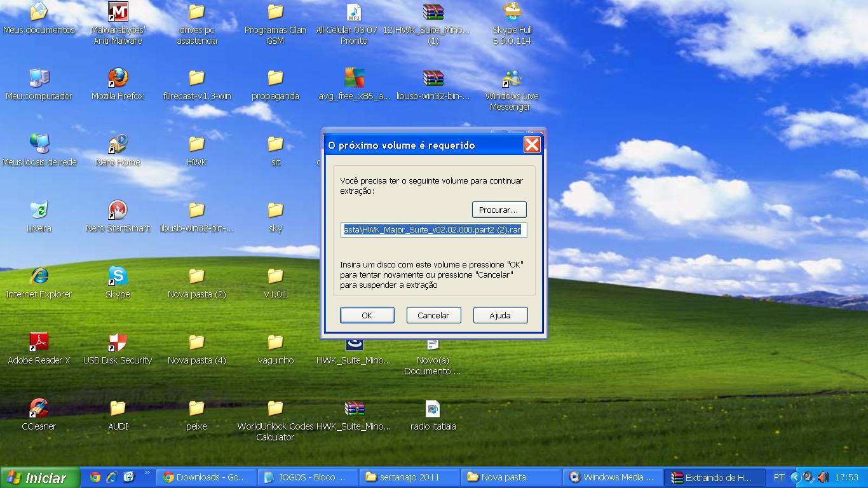
Task: Click the 17:53 taskbar clock
Action: click(x=847, y=477)
